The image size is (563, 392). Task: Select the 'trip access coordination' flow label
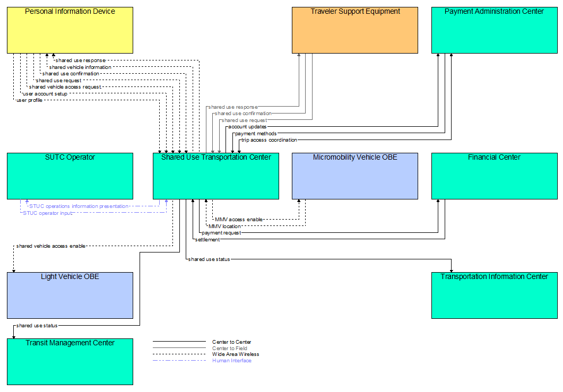click(269, 140)
